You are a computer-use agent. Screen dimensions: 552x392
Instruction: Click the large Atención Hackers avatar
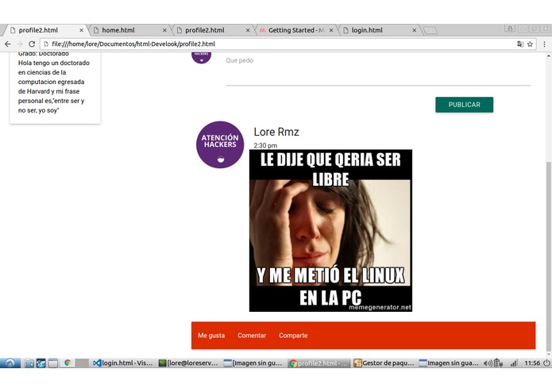(220, 145)
